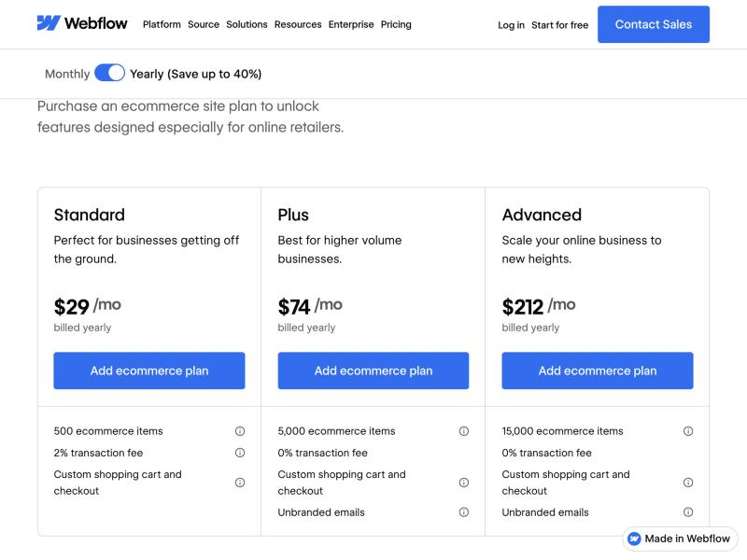Toggle the Monthly/Yearly billing switch
747x560 pixels.
(x=109, y=74)
